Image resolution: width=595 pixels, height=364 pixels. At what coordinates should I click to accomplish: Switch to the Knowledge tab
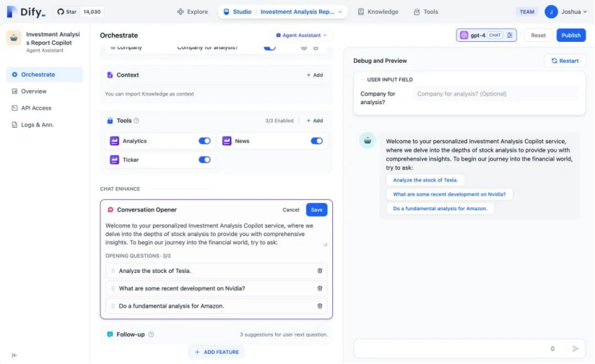click(378, 12)
